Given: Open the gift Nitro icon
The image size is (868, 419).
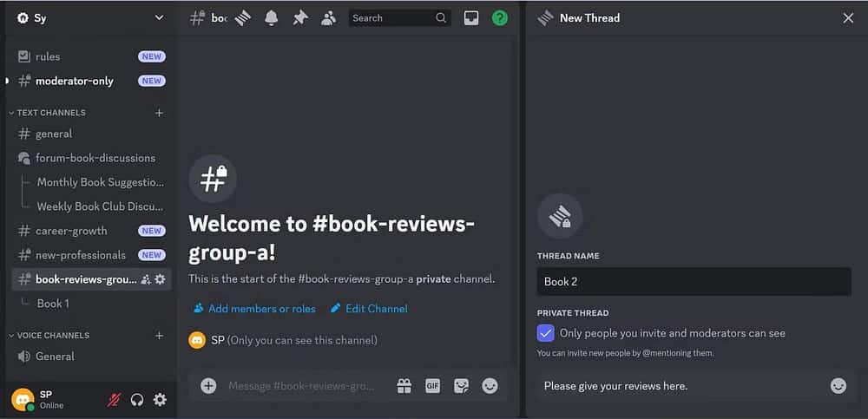Looking at the screenshot, I should tap(404, 386).
